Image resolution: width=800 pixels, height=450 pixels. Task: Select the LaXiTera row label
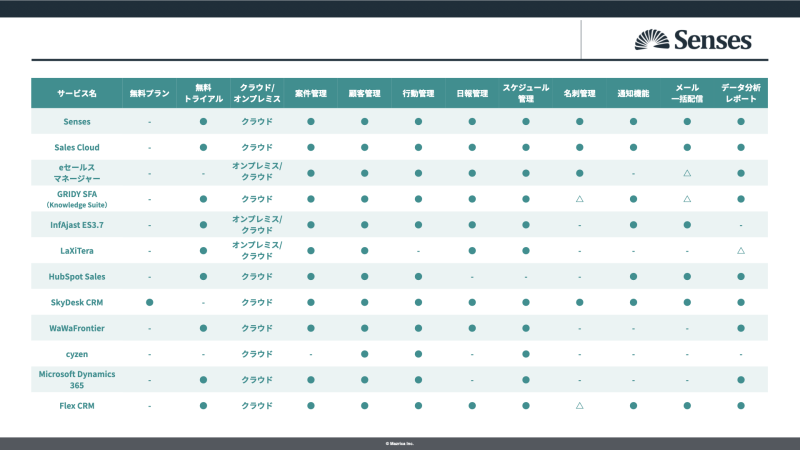pyautogui.click(x=77, y=251)
